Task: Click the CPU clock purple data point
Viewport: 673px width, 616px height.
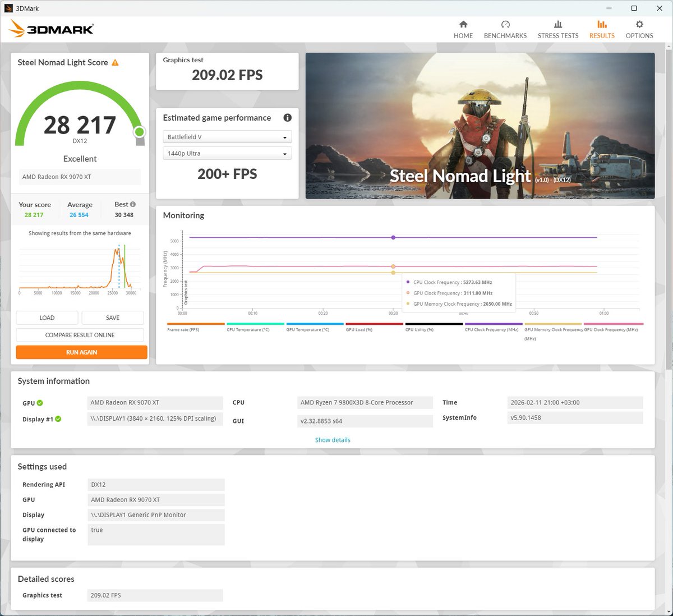Action: point(393,237)
